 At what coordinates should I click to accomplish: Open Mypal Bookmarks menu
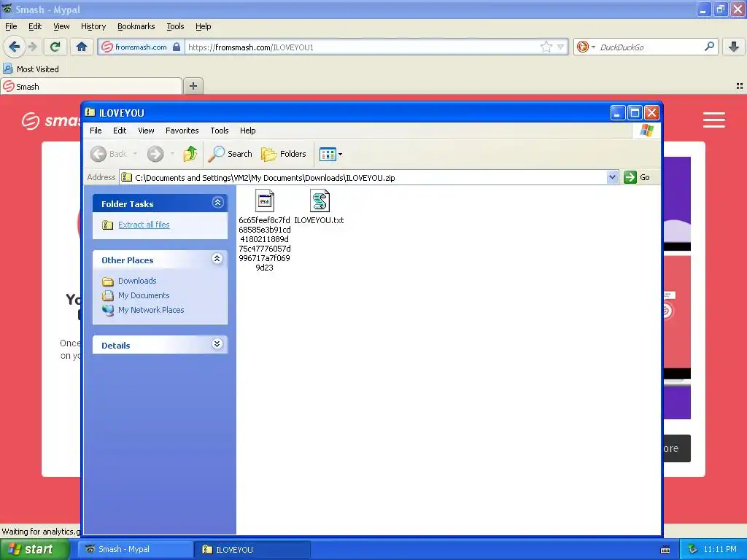(x=136, y=26)
